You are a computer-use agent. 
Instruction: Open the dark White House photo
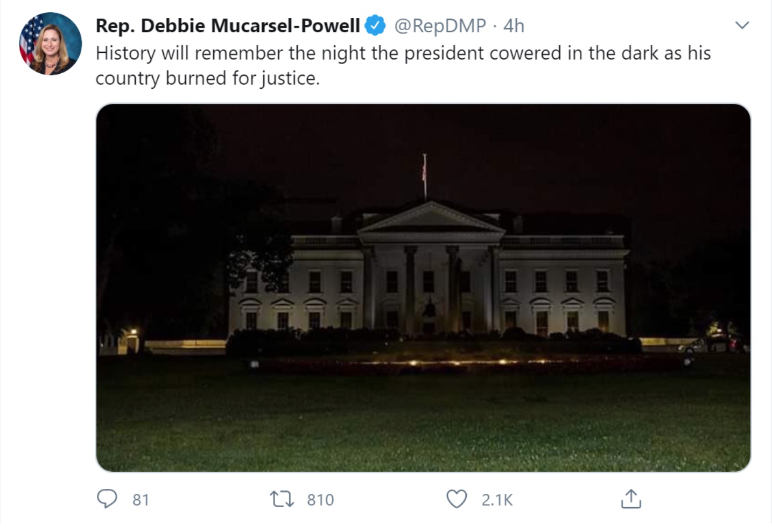click(423, 288)
